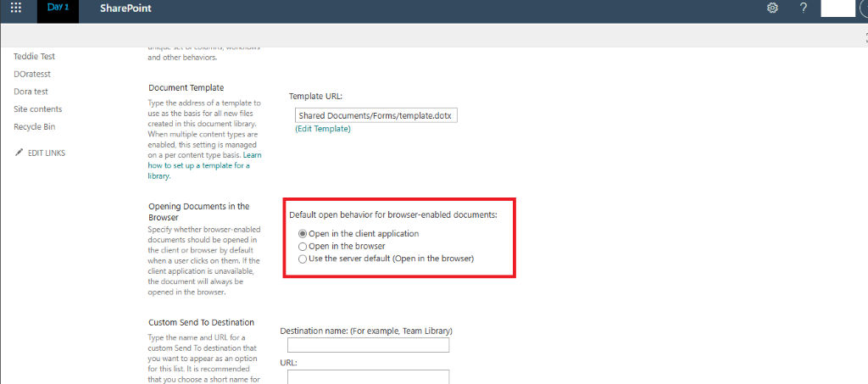Click the Document Template section heading
This screenshot has height=384, width=868.
pyautogui.click(x=186, y=88)
